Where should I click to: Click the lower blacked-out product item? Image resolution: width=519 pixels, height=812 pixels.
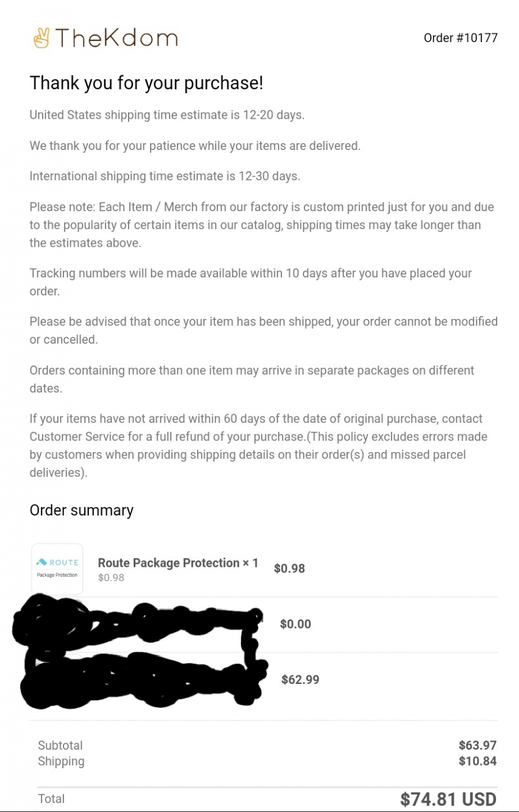pos(141,679)
